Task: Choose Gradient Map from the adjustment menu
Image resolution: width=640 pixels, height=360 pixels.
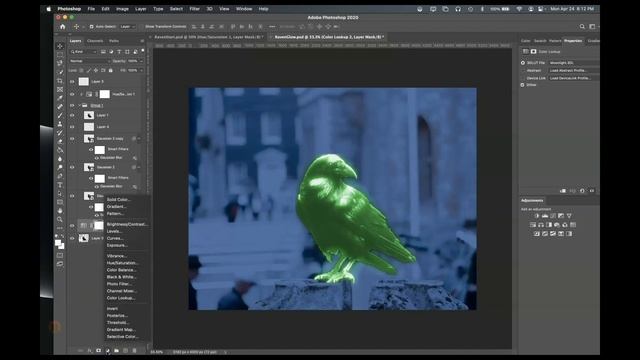Action: point(121,329)
